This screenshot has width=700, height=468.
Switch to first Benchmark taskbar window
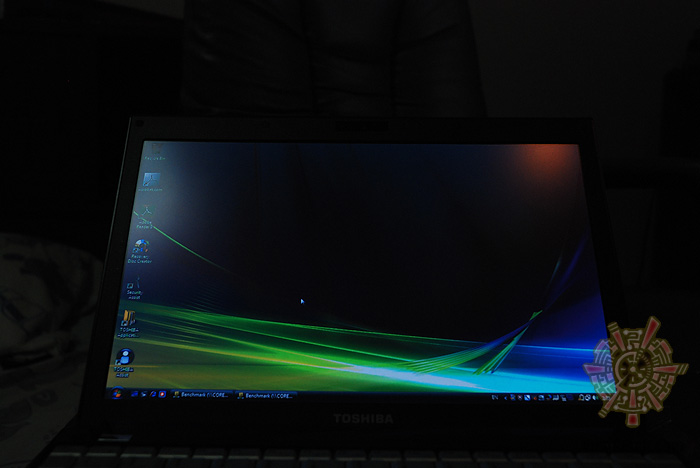(202, 395)
